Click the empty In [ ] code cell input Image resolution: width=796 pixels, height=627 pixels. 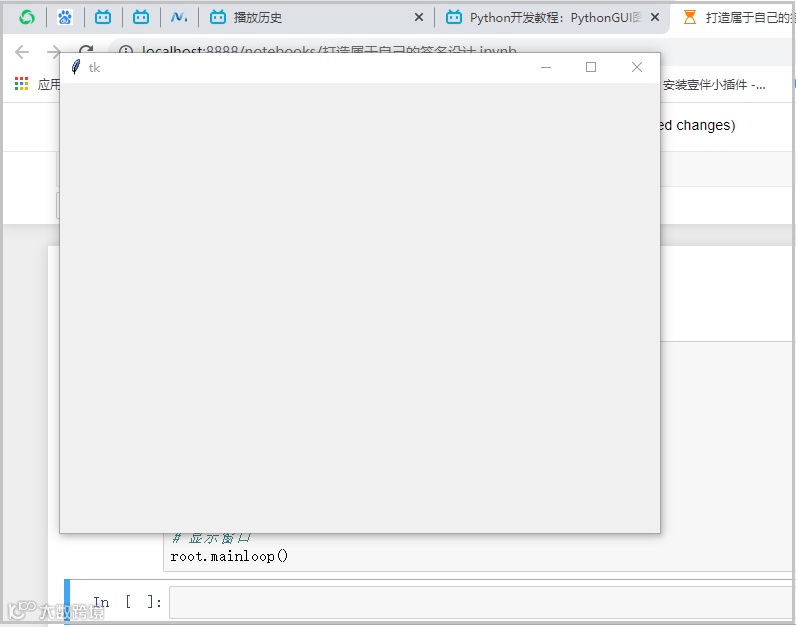coord(481,602)
